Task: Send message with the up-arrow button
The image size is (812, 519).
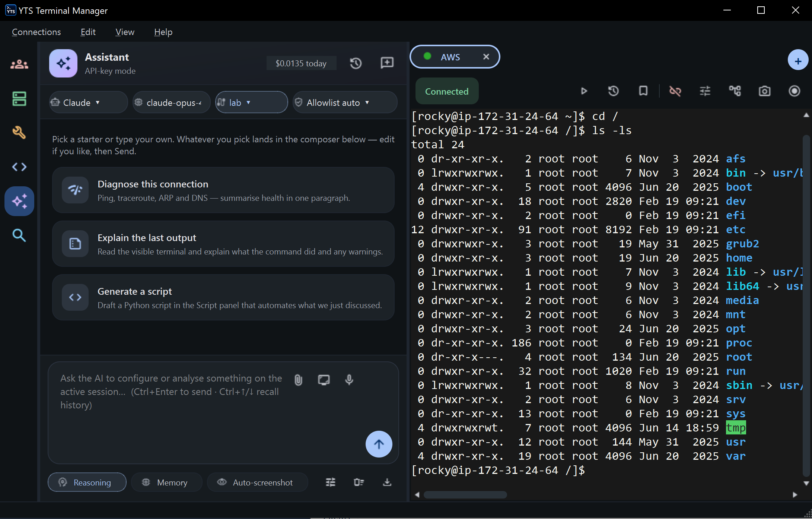Action: coord(379,444)
